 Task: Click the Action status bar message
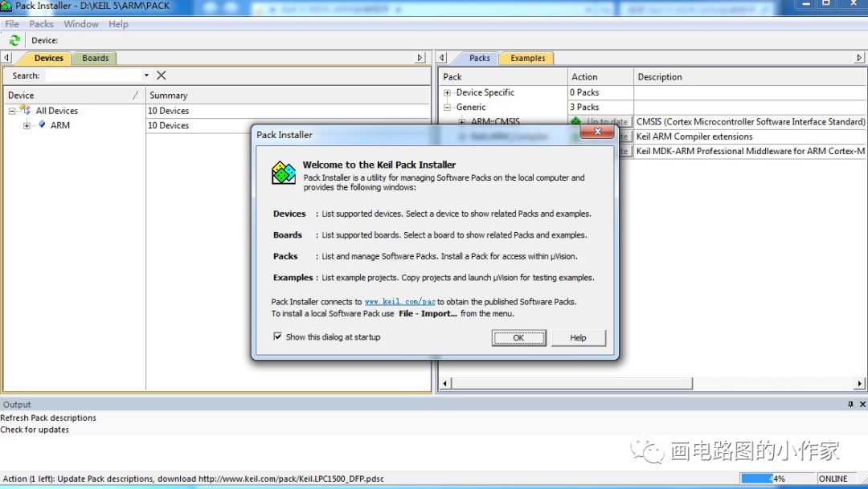[x=193, y=479]
